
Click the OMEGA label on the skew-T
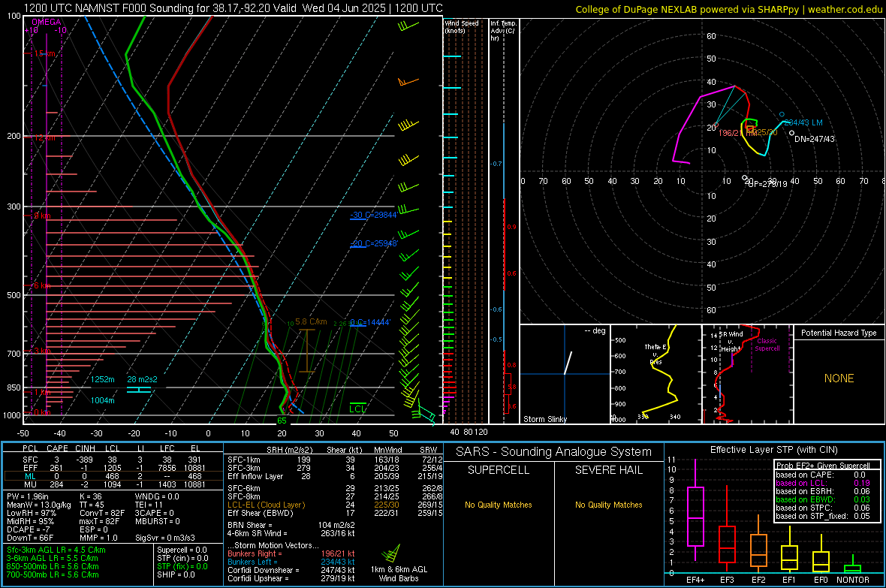47,22
